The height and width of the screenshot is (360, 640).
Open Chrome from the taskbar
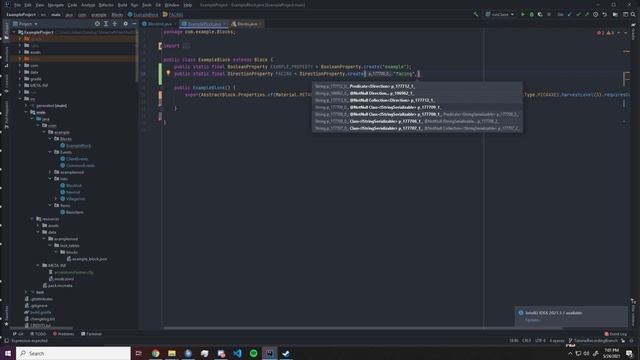[x=156, y=353]
